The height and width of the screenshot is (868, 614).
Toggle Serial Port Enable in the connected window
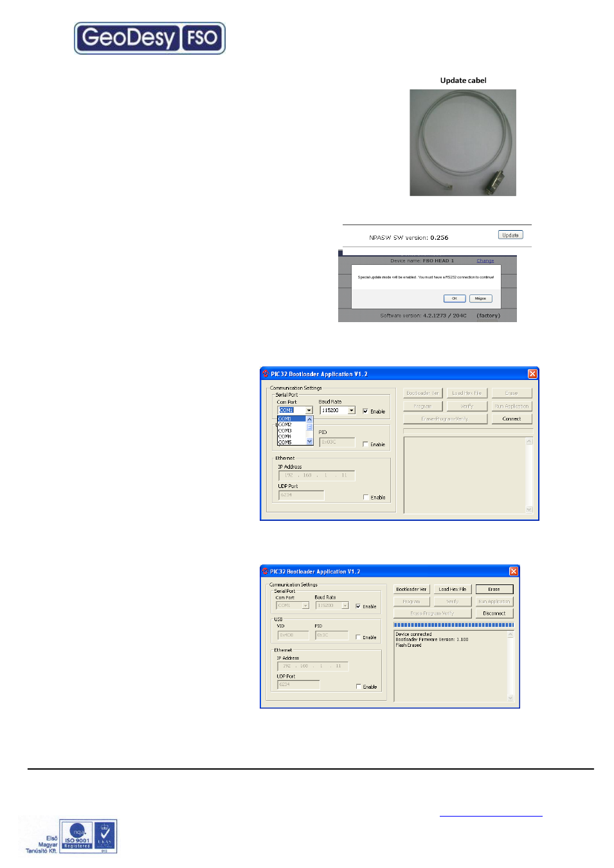coord(358,606)
